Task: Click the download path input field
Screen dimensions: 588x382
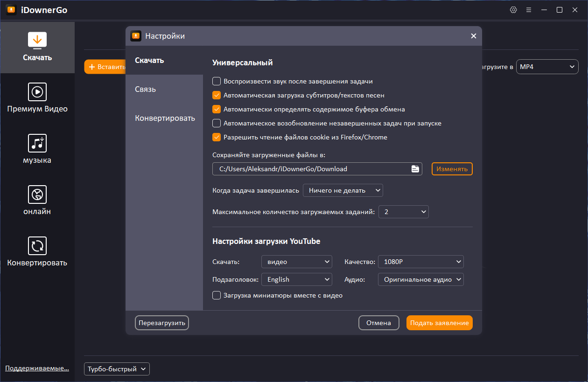Action: [x=310, y=169]
